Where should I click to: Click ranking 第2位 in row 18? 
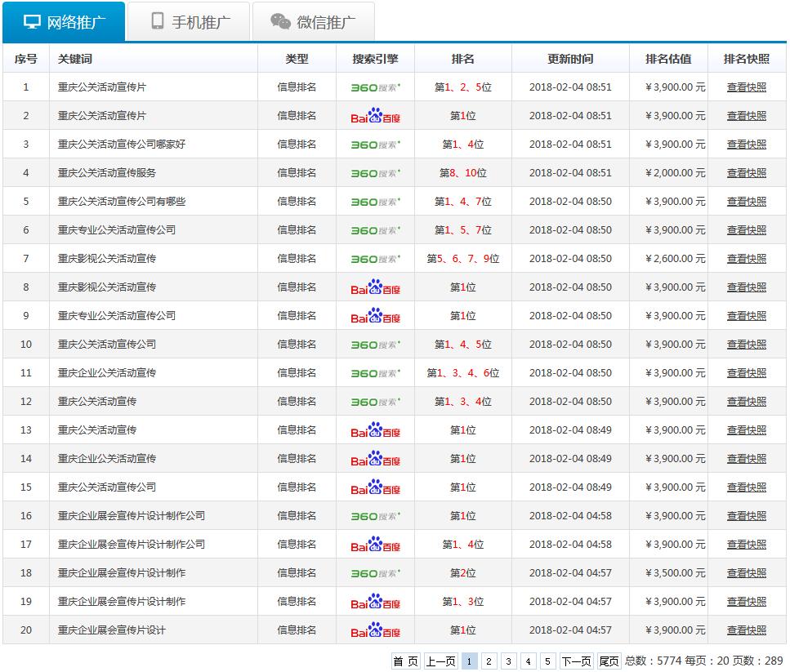(x=463, y=573)
